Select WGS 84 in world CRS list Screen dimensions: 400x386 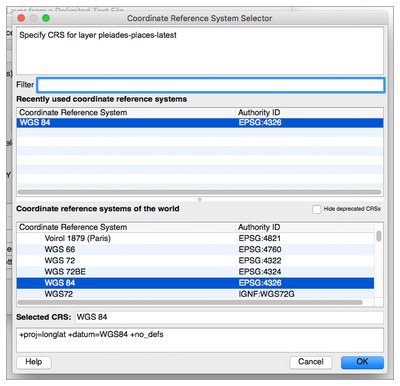[x=195, y=283]
